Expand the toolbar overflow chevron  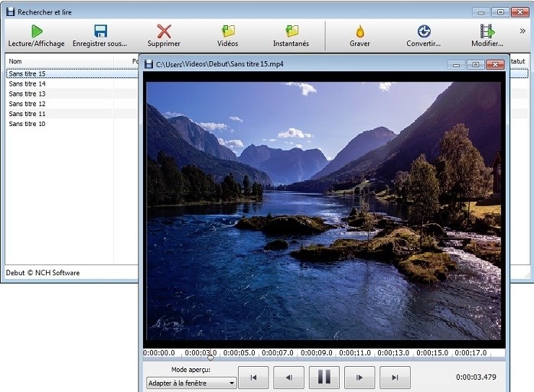[x=523, y=31]
